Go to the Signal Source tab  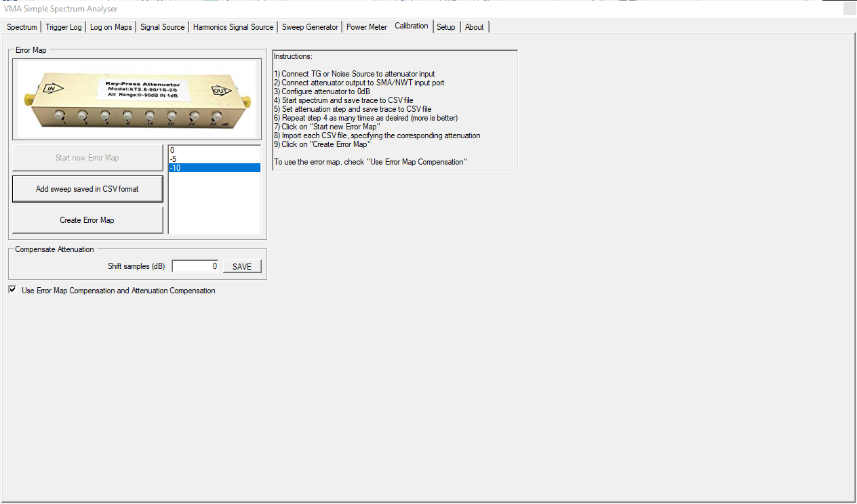162,27
